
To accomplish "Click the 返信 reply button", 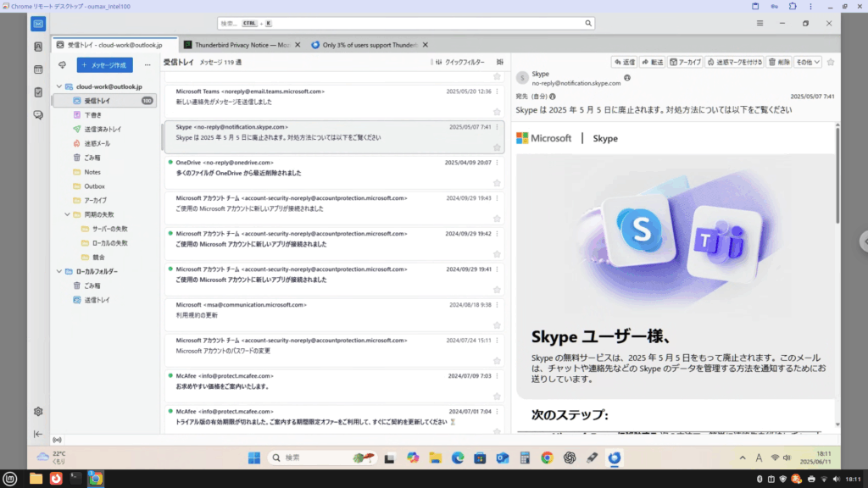I will tap(624, 62).
